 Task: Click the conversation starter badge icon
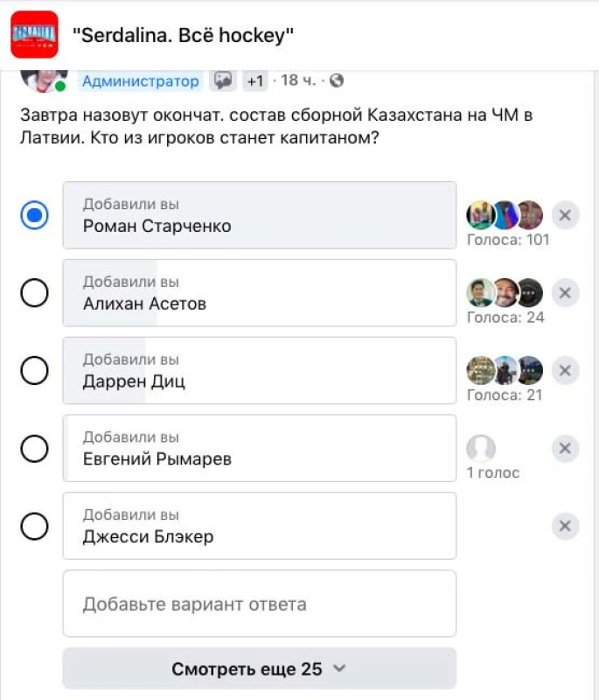pos(224,80)
